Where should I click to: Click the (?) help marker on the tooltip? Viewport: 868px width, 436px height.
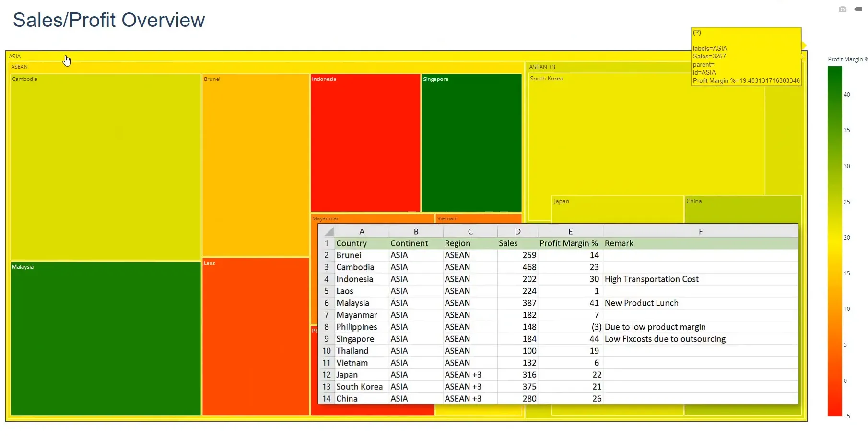click(697, 33)
